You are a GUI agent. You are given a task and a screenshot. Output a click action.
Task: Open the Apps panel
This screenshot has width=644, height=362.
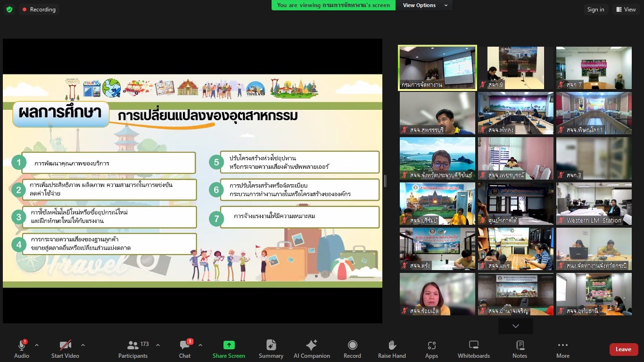tap(431, 349)
